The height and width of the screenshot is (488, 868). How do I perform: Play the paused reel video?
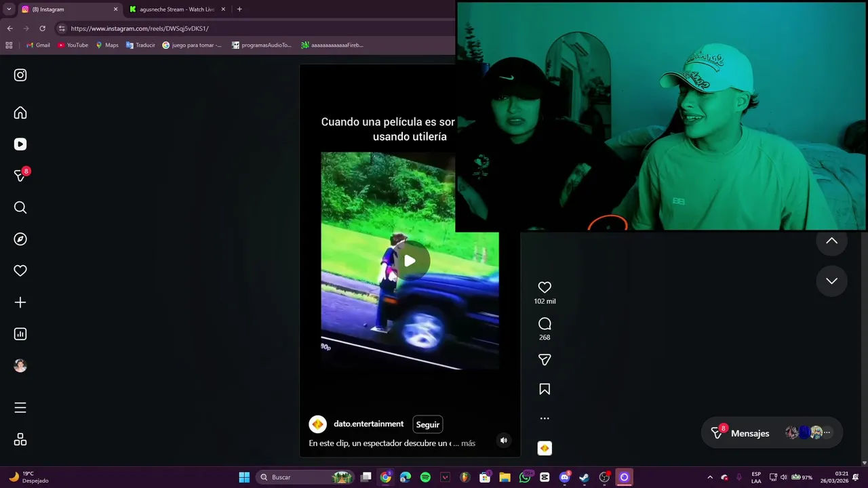410,260
